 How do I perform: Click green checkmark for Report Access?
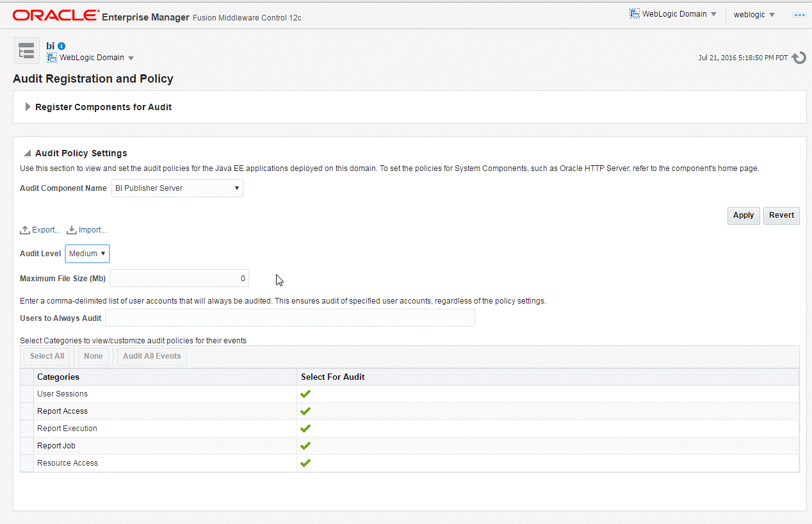(x=305, y=411)
